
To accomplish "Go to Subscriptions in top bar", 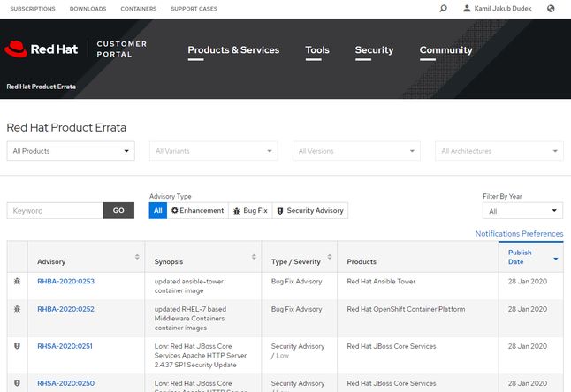I will (x=33, y=8).
